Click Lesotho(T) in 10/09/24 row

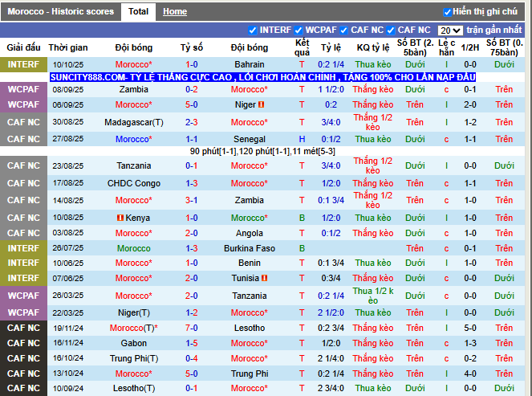134,388
